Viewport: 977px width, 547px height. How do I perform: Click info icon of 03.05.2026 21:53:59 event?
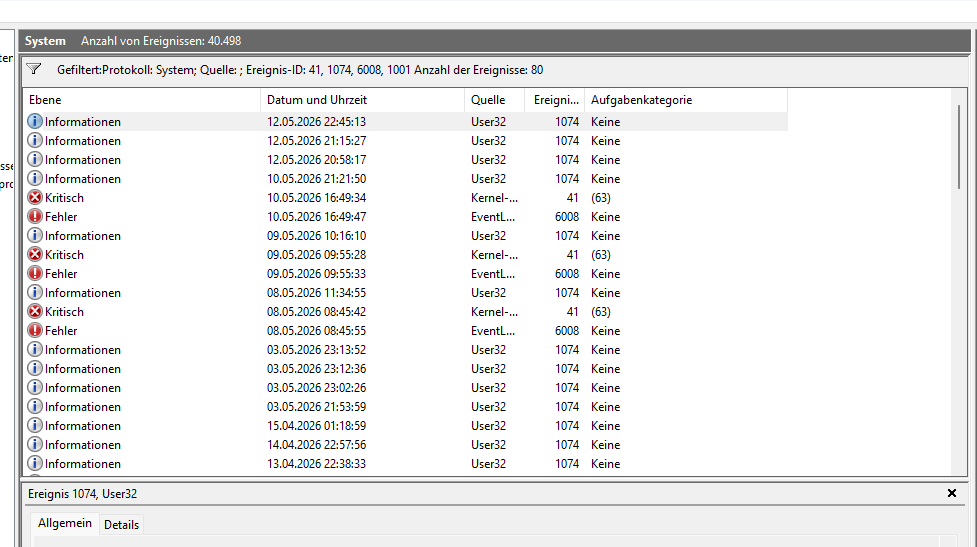[x=35, y=407]
